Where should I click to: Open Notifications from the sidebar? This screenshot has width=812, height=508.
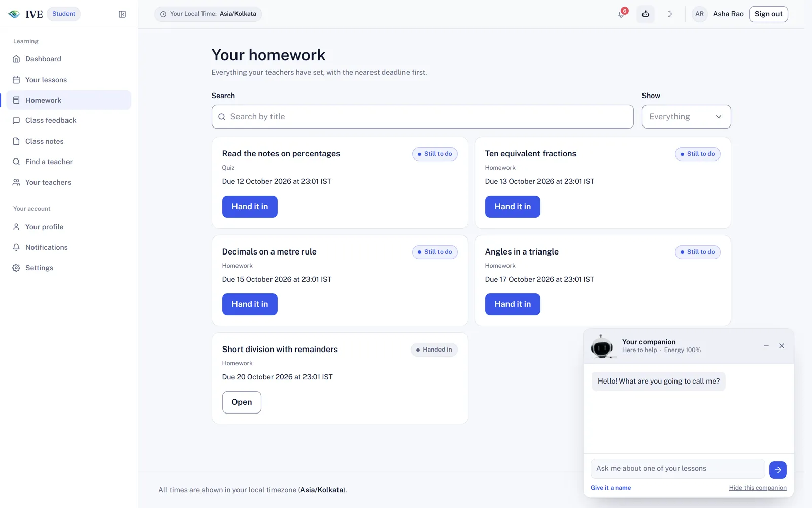pyautogui.click(x=69, y=247)
